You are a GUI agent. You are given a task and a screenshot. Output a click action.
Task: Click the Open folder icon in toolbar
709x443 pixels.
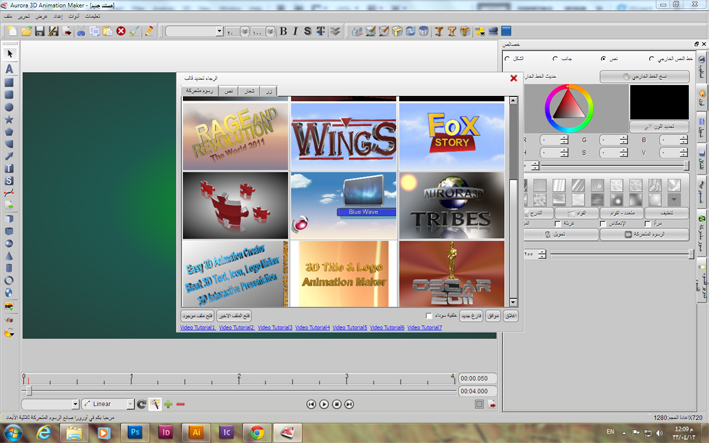tap(26, 31)
